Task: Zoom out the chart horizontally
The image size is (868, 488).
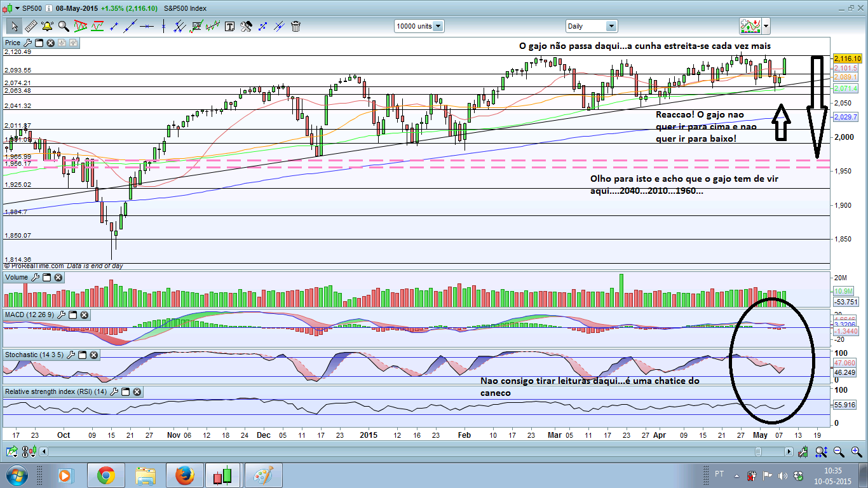Action: point(839,452)
